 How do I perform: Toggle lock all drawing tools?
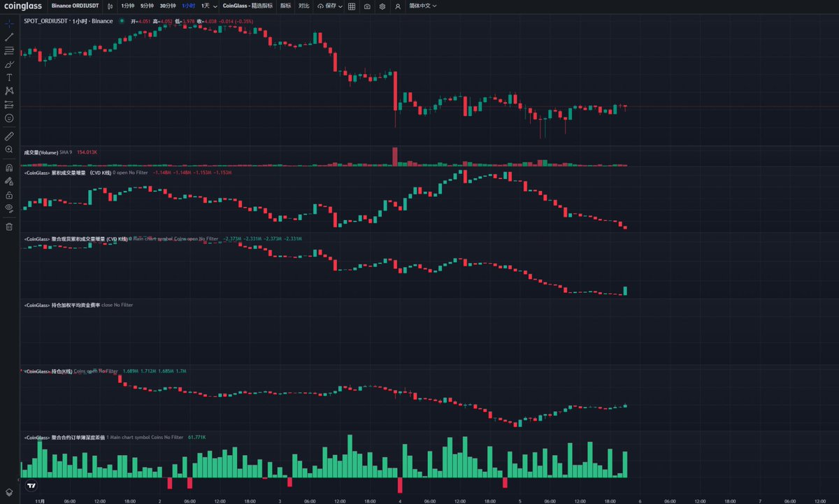(x=9, y=194)
